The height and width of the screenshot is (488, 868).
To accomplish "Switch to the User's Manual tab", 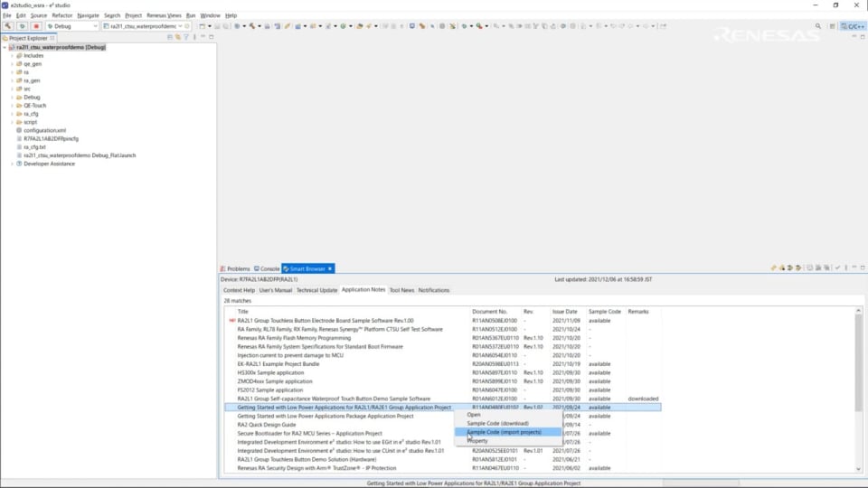I will pyautogui.click(x=275, y=290).
